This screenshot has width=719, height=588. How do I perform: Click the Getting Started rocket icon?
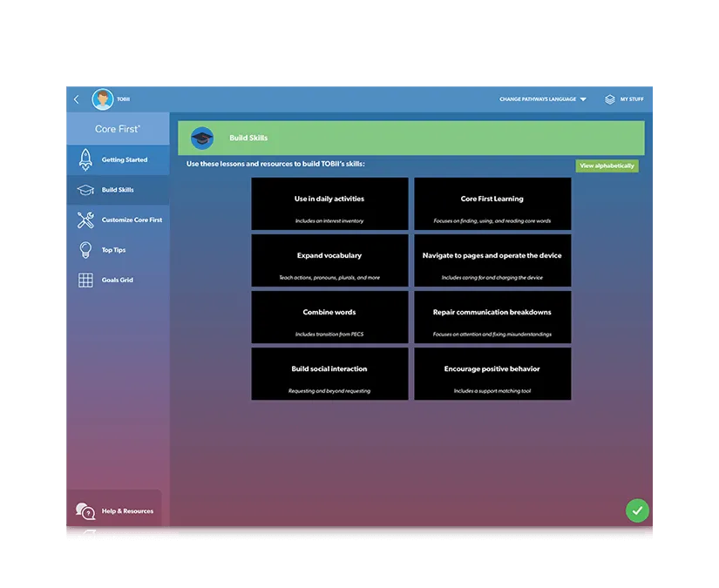[85, 160]
